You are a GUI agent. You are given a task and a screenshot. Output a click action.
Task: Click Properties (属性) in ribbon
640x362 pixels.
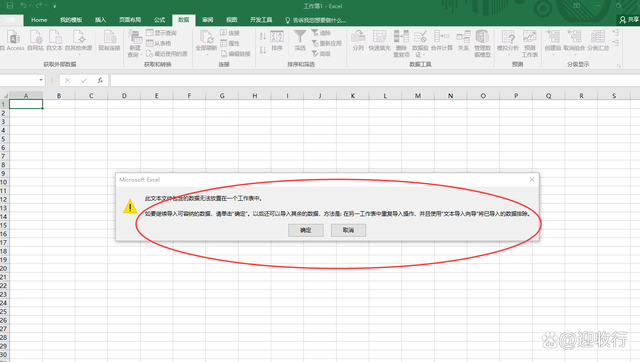[x=230, y=43]
